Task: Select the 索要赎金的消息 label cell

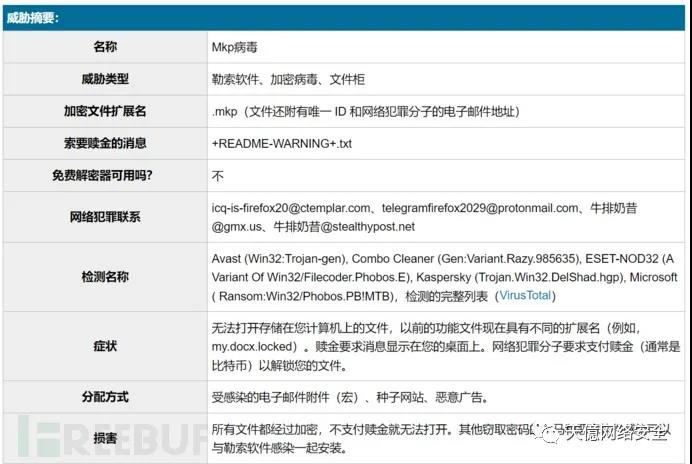Action: click(104, 143)
